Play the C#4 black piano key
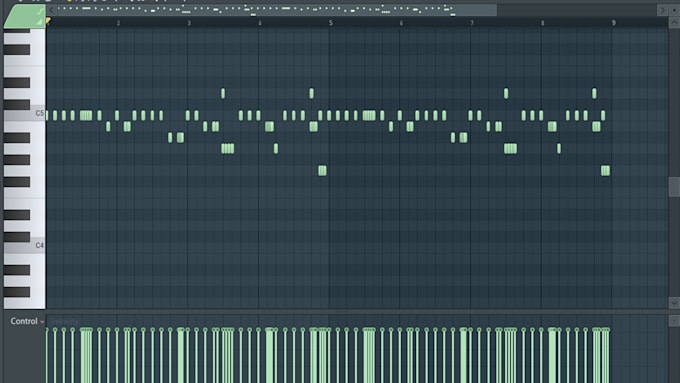680x383 pixels. coord(17,237)
